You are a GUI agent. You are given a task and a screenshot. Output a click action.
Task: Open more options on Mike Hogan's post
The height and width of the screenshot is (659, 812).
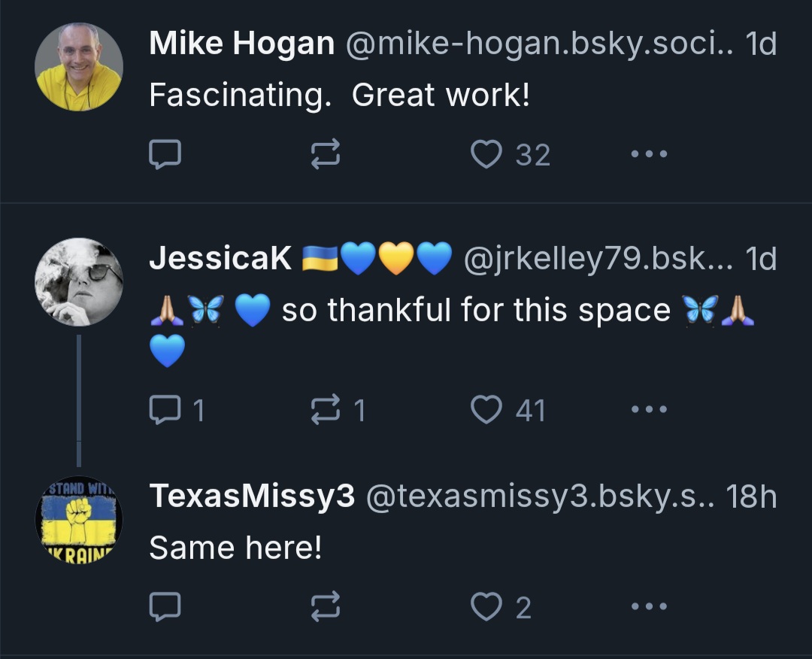(x=650, y=154)
